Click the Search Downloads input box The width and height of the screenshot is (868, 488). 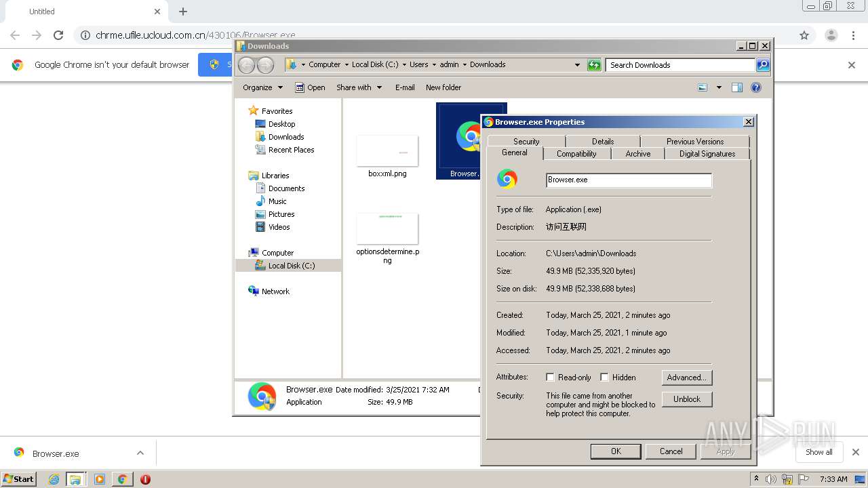click(680, 65)
